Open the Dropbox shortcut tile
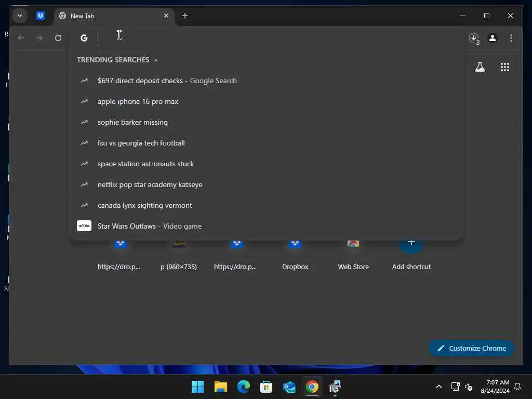 (295, 255)
